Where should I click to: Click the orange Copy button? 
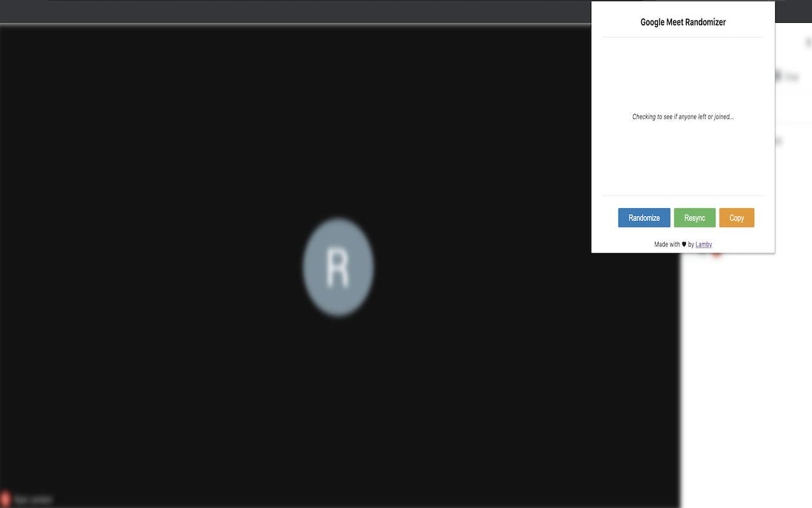(737, 218)
